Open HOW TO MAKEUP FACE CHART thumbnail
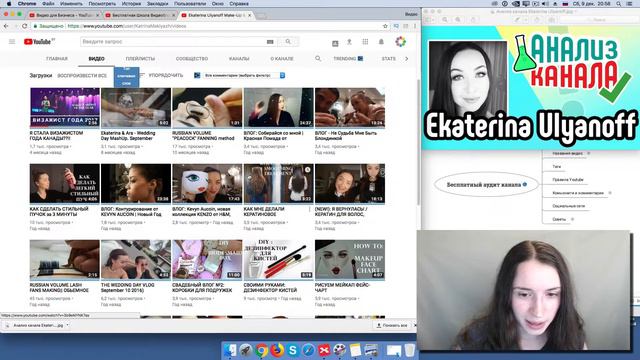This screenshot has width=640, height=360. pyautogui.click(x=350, y=259)
